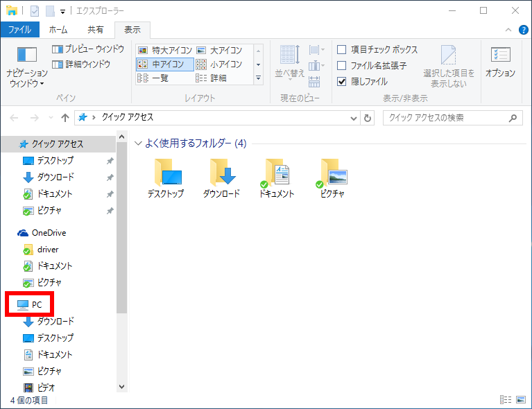The image size is (532, 409).
Task: Open ダウンロード under PC
Action: tap(49, 321)
